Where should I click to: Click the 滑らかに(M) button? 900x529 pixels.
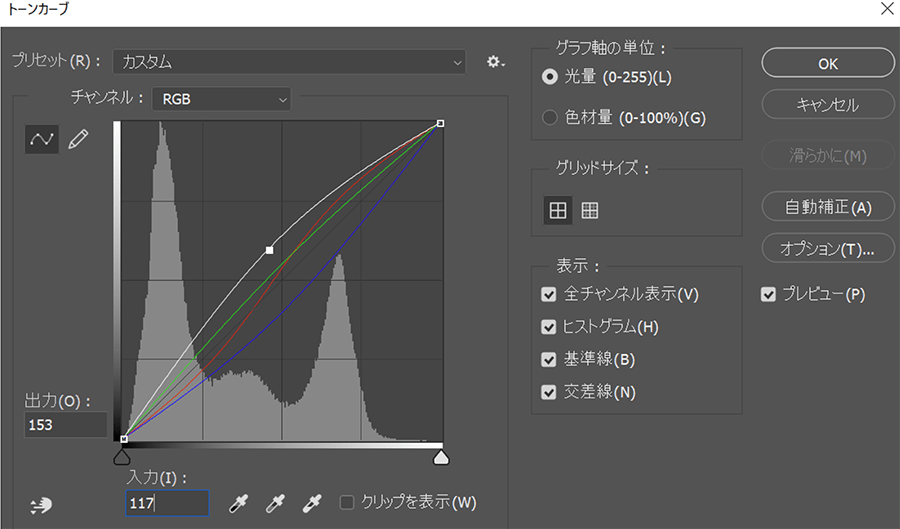click(x=828, y=155)
